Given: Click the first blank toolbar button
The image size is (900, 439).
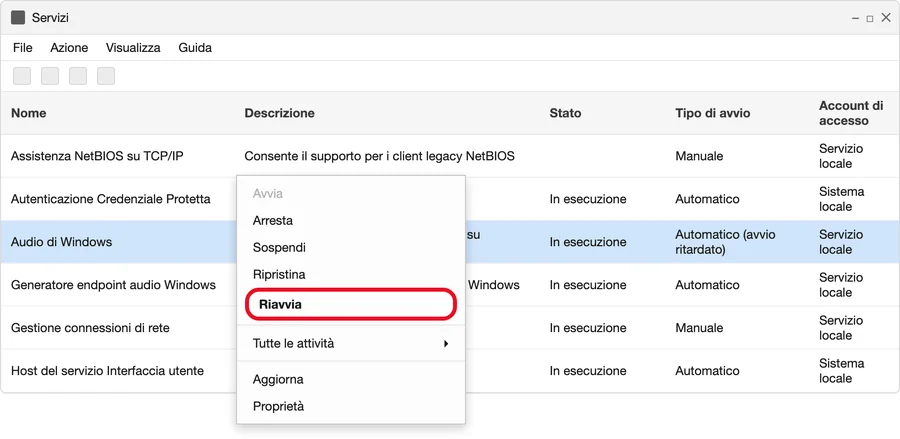Looking at the screenshot, I should click(22, 76).
